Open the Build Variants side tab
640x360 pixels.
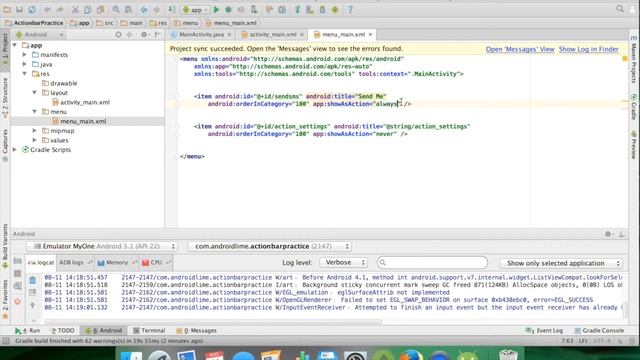coord(5,246)
